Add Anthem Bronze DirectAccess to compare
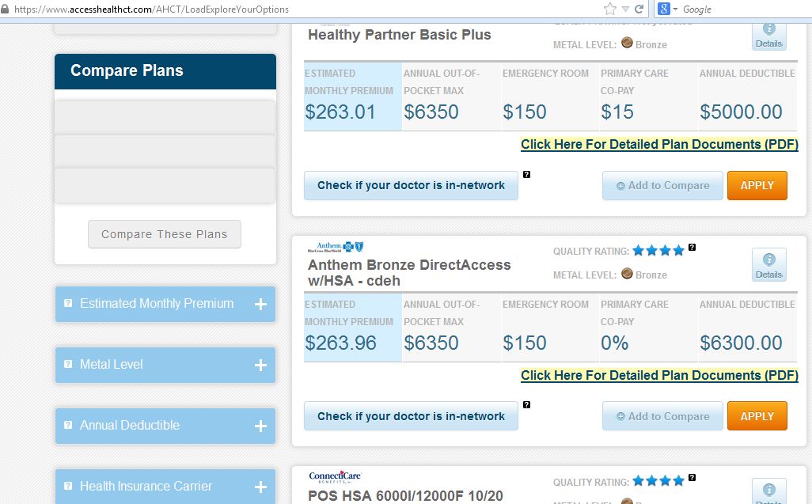 point(662,417)
